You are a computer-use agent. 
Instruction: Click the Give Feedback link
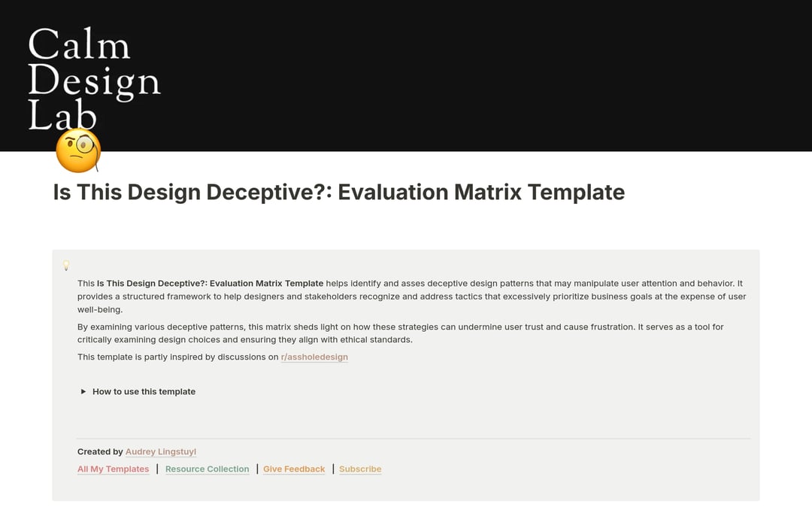coord(293,469)
